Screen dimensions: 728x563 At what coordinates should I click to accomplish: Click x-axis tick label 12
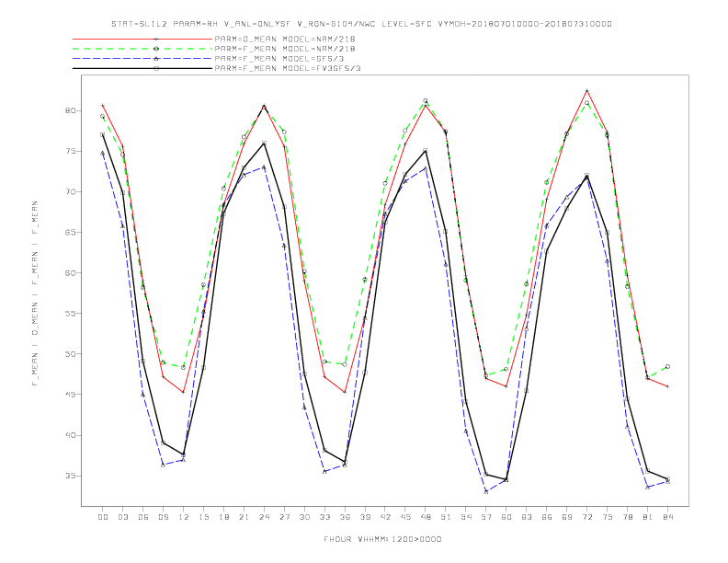point(184,517)
